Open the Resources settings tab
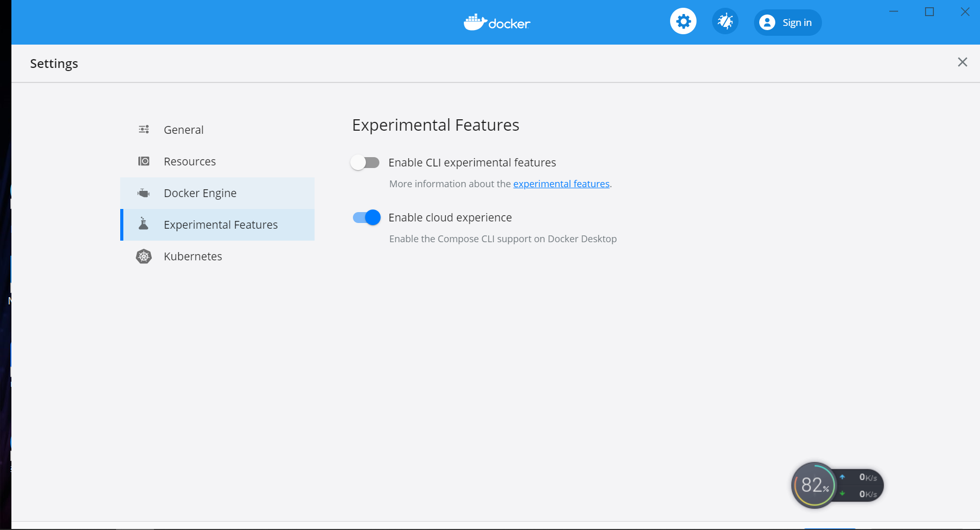Image resolution: width=980 pixels, height=530 pixels. coord(217,161)
